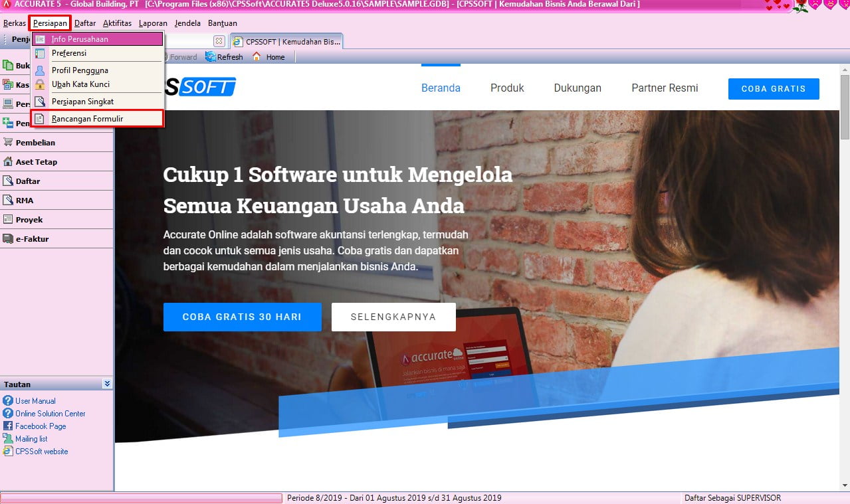Open Info Perusahaan from the Persiapan menu
The height and width of the screenshot is (504, 850).
[x=97, y=39]
